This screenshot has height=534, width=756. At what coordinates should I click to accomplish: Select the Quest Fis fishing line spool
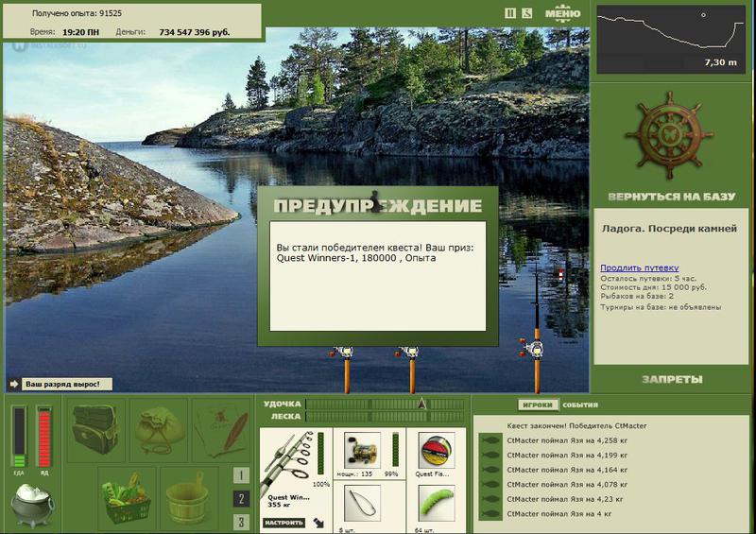(437, 451)
